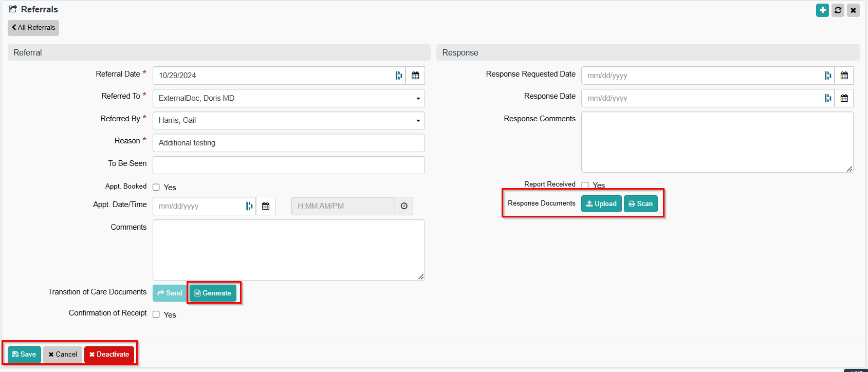Generate Transition of Care document
Screen dimensions: 868x372
coord(213,293)
